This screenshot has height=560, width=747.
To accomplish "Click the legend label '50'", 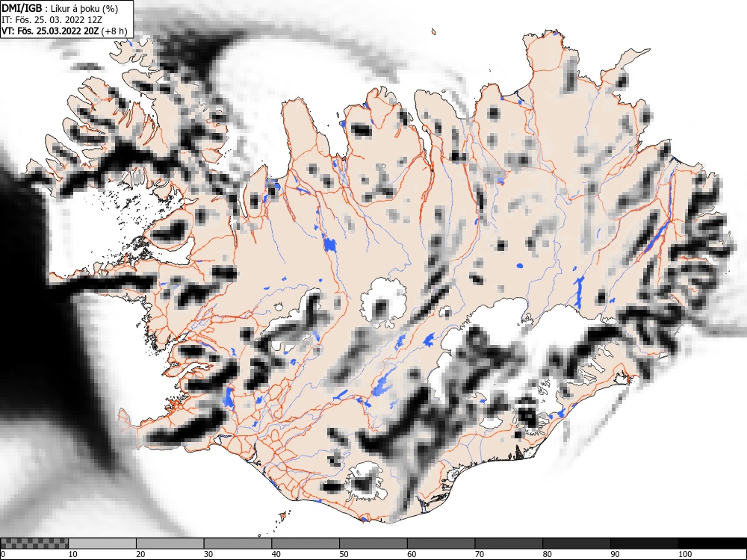I will point(343,554).
